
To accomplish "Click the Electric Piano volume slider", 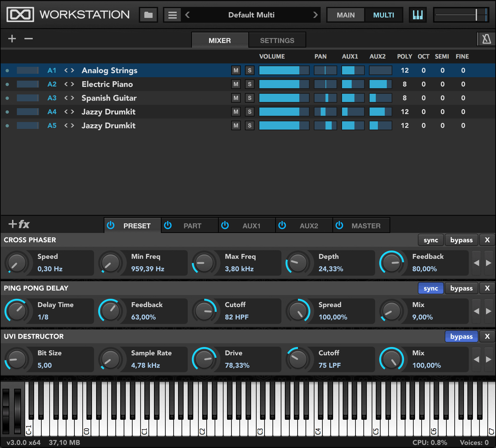I will pos(284,84).
